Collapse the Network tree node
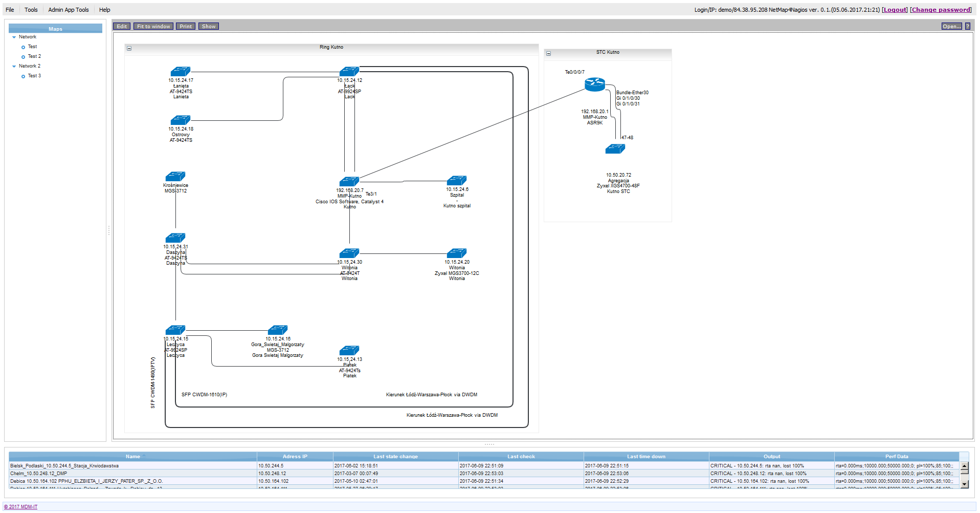This screenshot has height=513, width=980. (14, 37)
